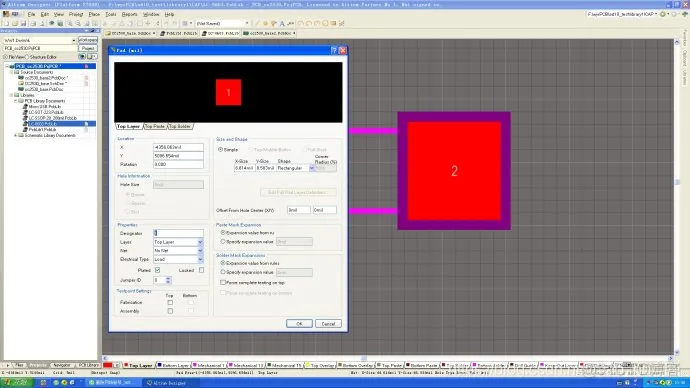Click the place pad tool icon
The image size is (690, 388).
(265, 23)
